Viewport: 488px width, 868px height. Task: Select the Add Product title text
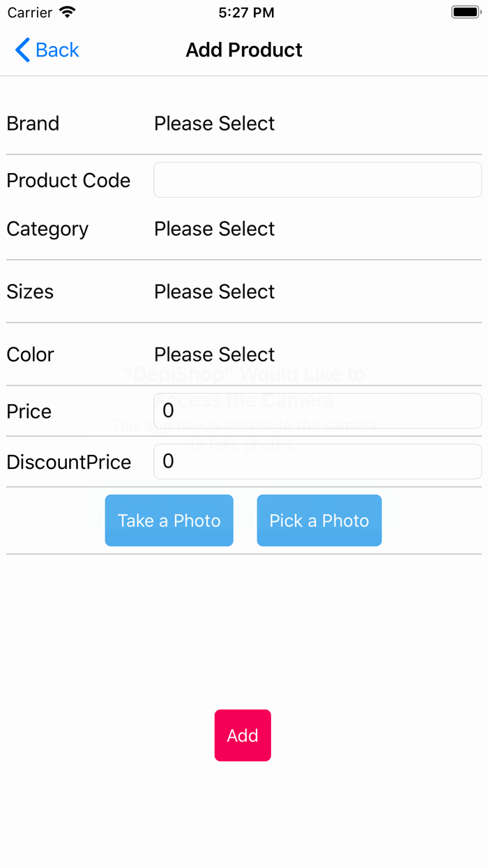click(x=244, y=50)
